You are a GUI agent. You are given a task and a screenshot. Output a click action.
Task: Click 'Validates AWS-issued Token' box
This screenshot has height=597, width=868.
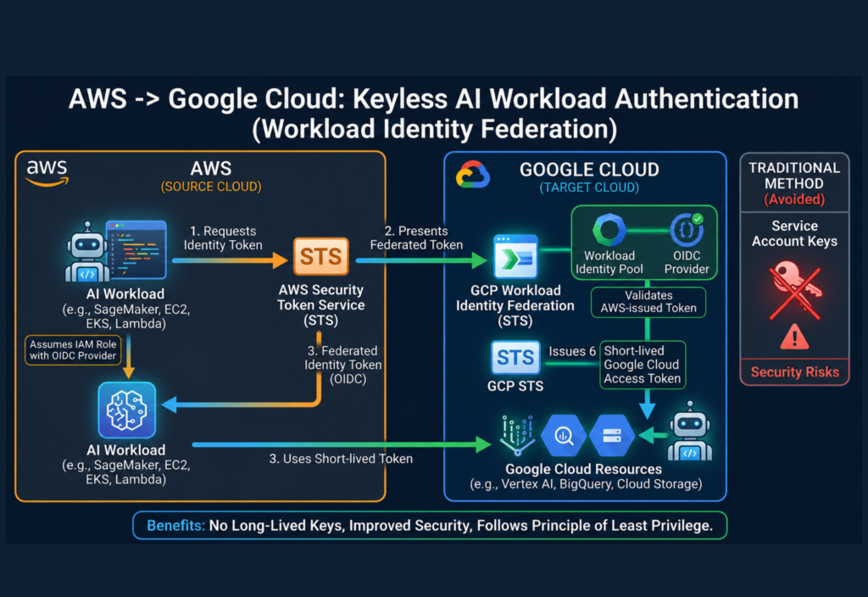pyautogui.click(x=648, y=302)
